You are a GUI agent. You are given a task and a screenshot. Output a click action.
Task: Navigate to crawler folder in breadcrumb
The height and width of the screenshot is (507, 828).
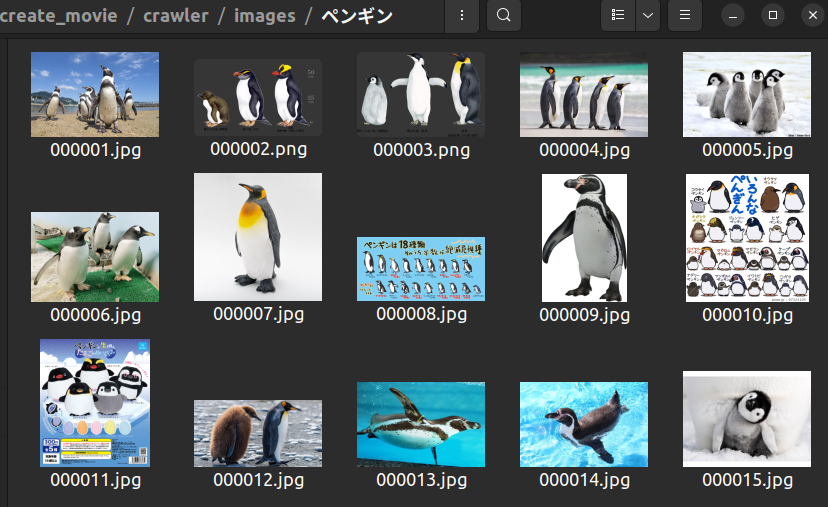[176, 15]
